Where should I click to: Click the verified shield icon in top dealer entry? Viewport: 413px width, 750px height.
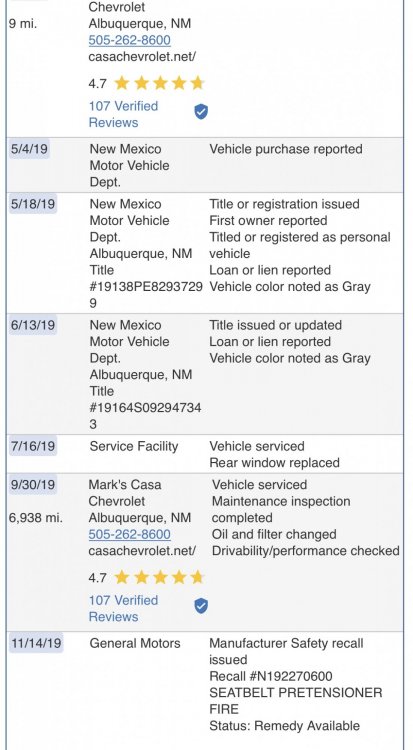click(201, 112)
